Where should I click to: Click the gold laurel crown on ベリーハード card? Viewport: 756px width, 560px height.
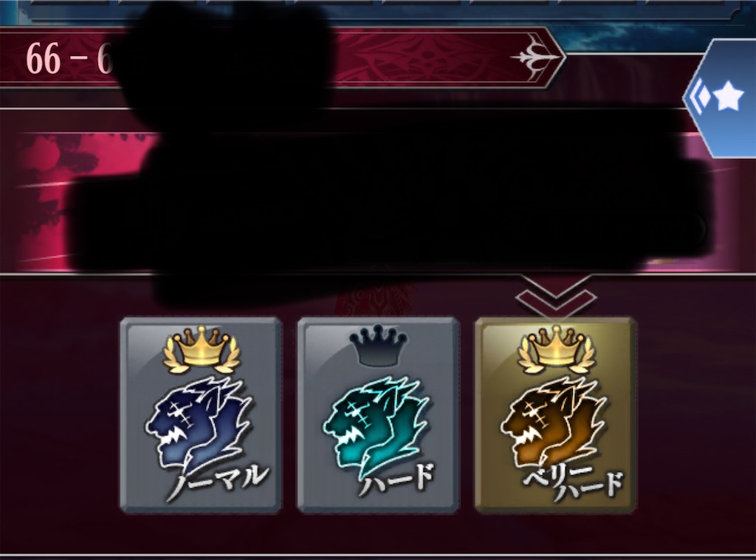(x=555, y=349)
